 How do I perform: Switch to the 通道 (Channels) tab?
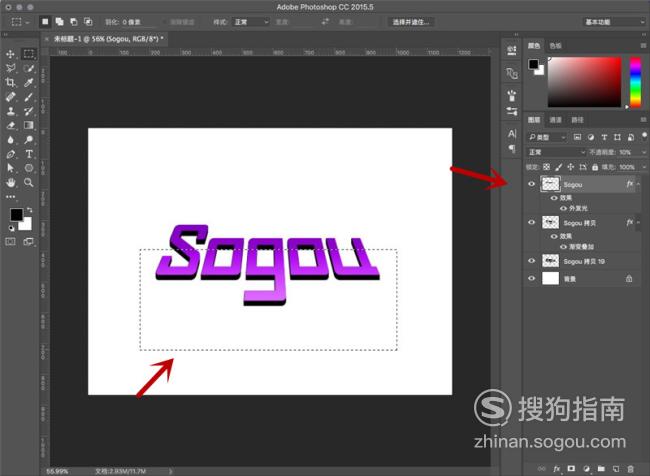click(555, 120)
